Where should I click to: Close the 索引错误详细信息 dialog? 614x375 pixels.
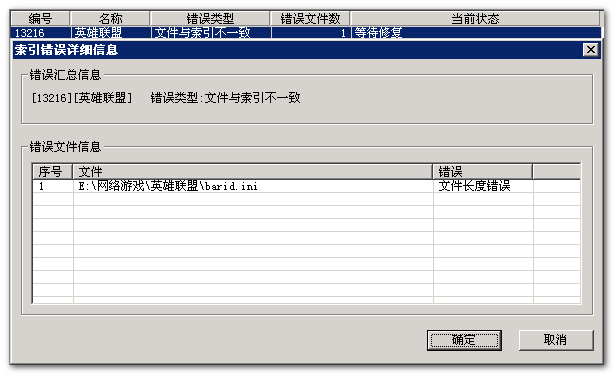(591, 50)
